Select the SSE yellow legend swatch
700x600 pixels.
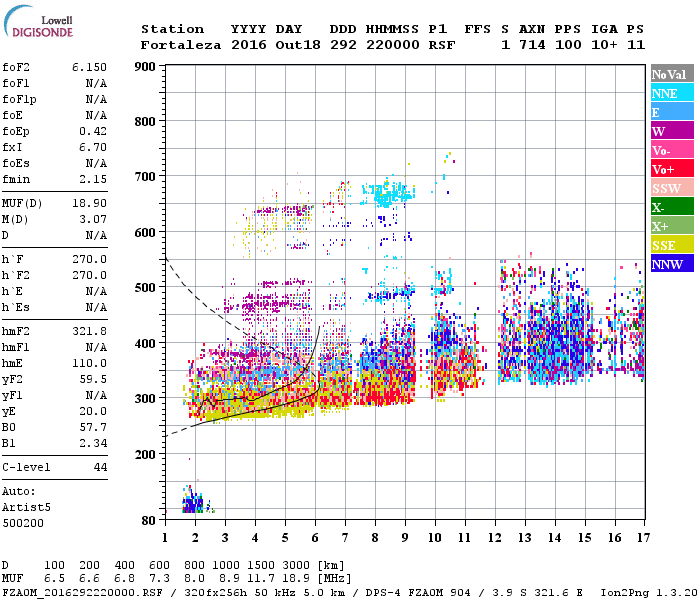[x=672, y=245]
